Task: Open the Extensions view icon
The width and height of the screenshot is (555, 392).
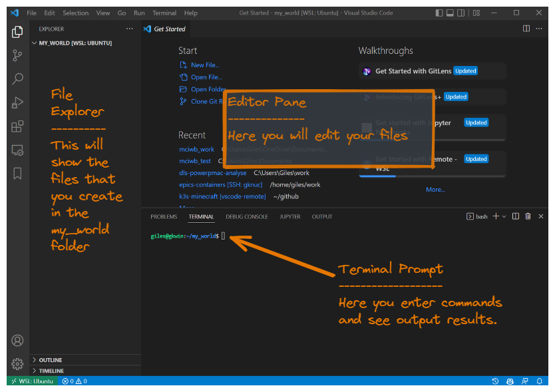Action: 18,126
